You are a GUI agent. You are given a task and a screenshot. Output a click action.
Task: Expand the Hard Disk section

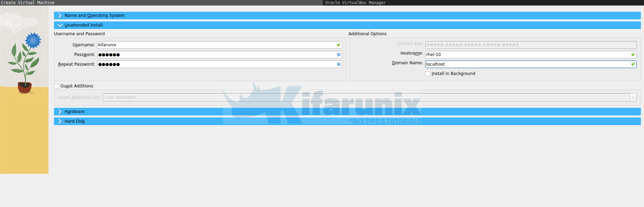click(347, 121)
